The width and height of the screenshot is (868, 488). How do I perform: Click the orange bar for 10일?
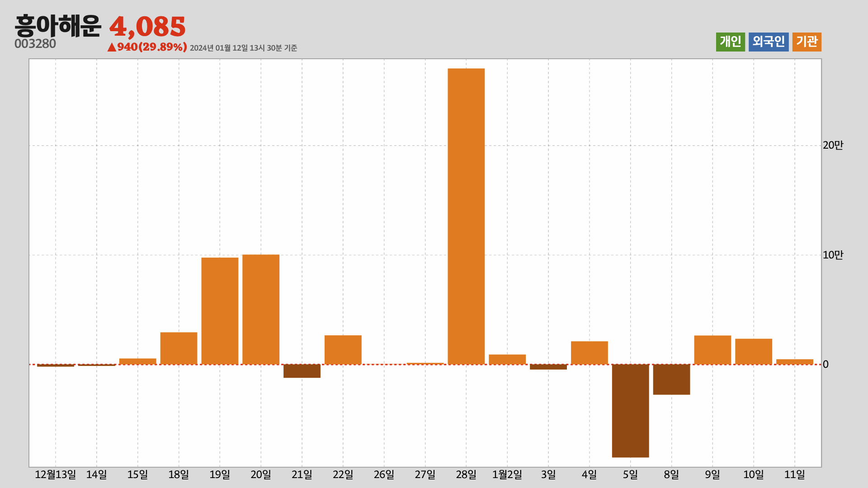click(754, 352)
